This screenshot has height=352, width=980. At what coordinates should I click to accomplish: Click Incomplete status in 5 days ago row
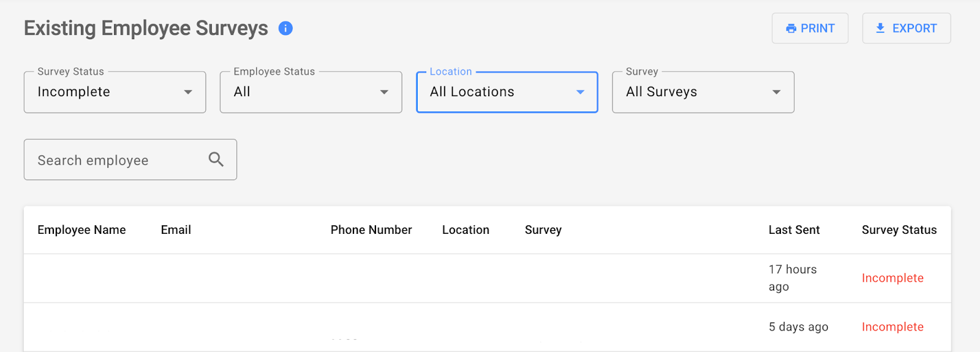(892, 327)
